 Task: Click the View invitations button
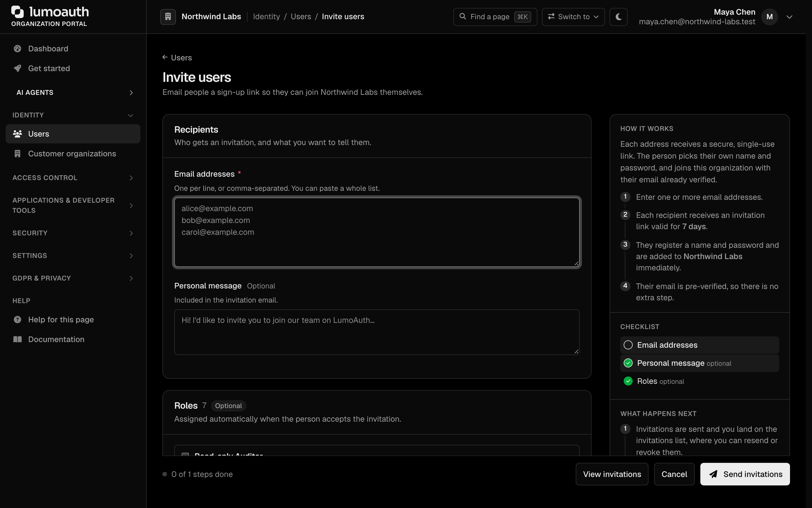[612, 474]
